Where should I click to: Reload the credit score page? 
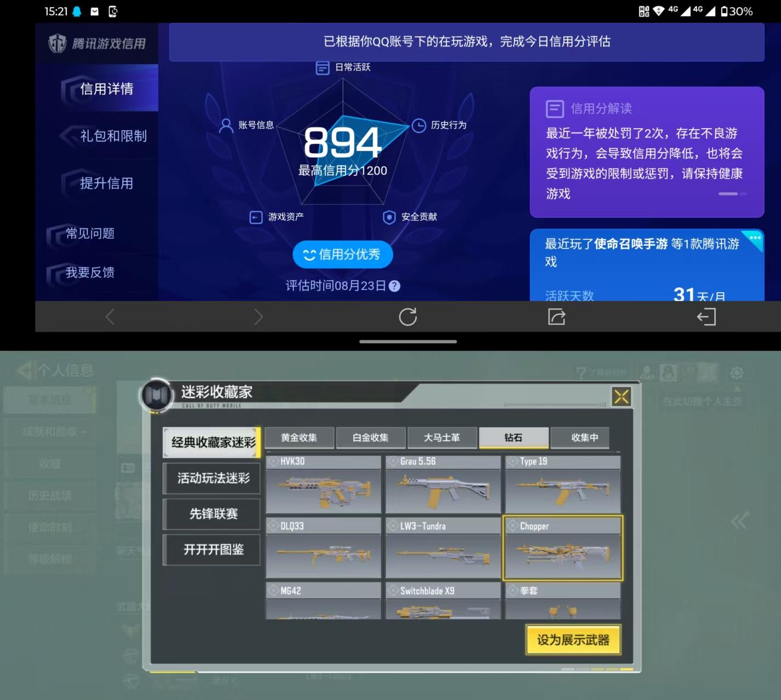(408, 317)
